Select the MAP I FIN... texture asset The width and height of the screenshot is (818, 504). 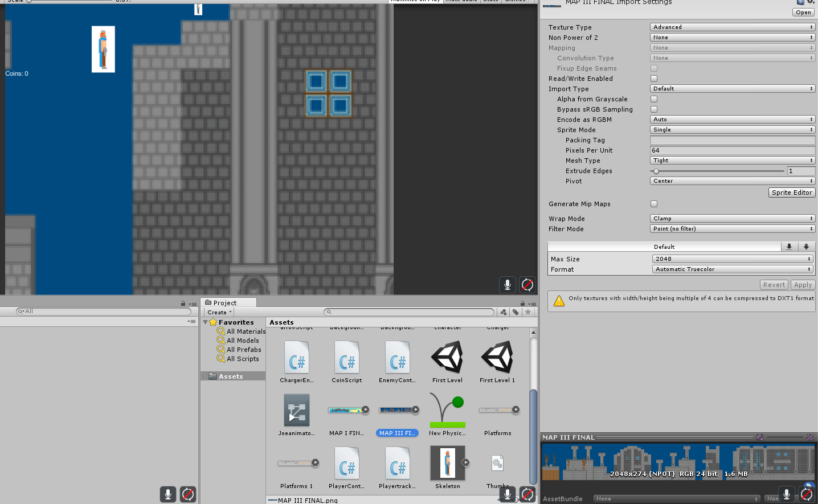[346, 410]
